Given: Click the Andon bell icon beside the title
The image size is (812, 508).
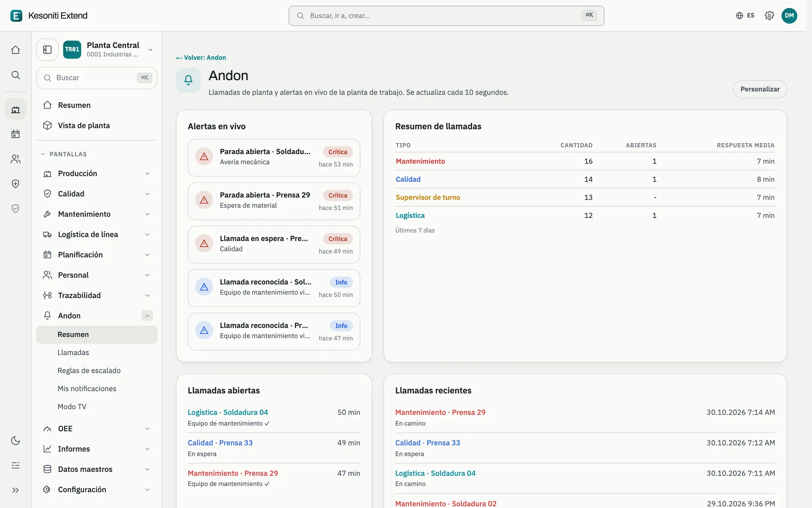Looking at the screenshot, I should (x=188, y=80).
